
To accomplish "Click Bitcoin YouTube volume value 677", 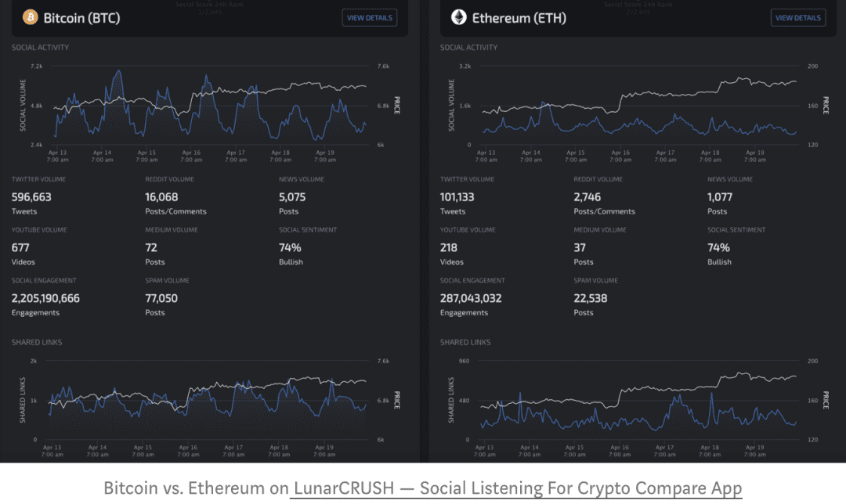I will point(20,248).
